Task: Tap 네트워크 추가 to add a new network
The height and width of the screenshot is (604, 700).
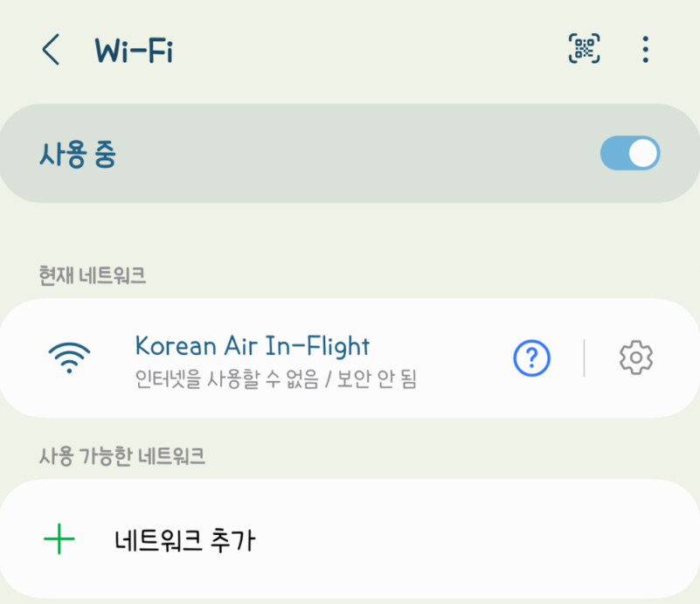Action: (x=186, y=539)
